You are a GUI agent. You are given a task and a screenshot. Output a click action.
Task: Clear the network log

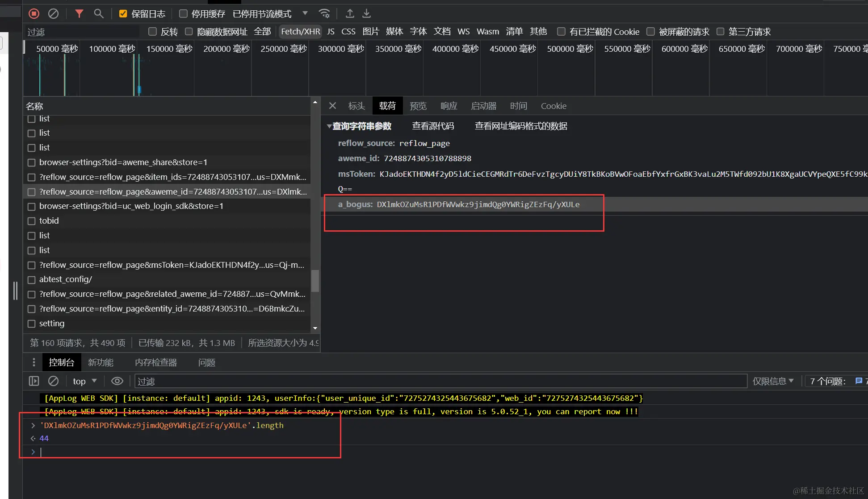pyautogui.click(x=53, y=14)
